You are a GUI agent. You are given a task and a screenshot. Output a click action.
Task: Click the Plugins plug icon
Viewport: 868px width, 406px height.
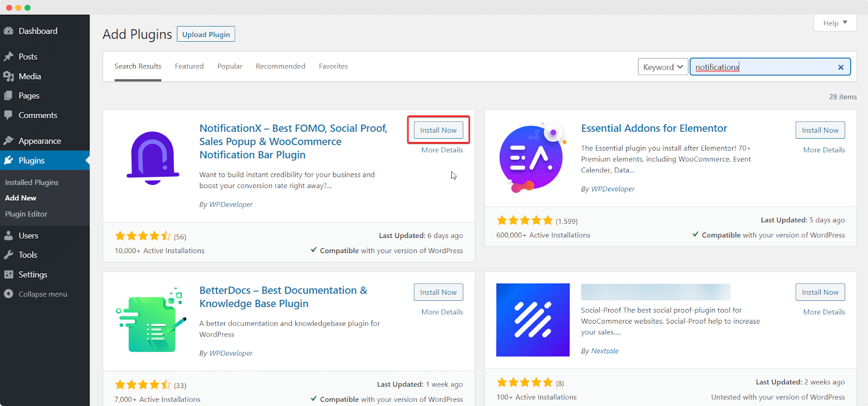(x=9, y=160)
